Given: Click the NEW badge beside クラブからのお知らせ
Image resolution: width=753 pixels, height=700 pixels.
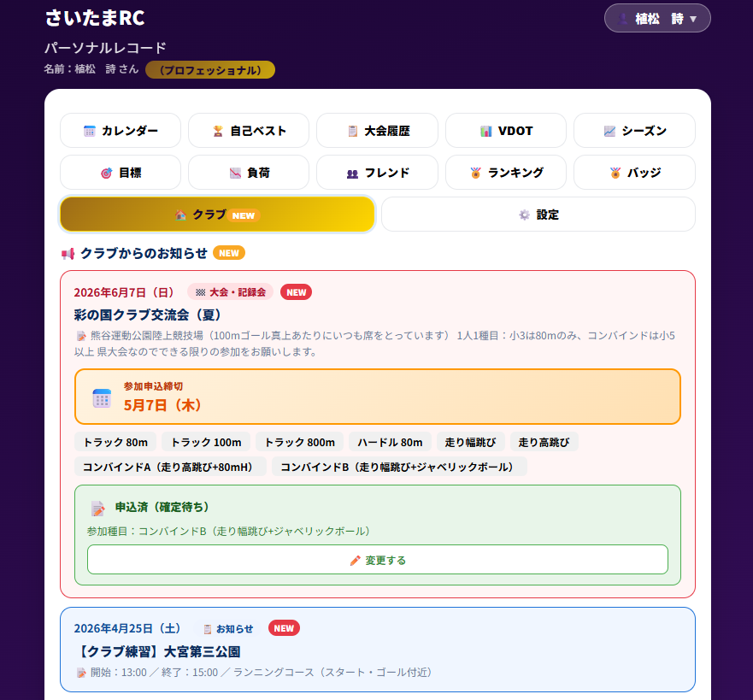Looking at the screenshot, I should tap(229, 253).
